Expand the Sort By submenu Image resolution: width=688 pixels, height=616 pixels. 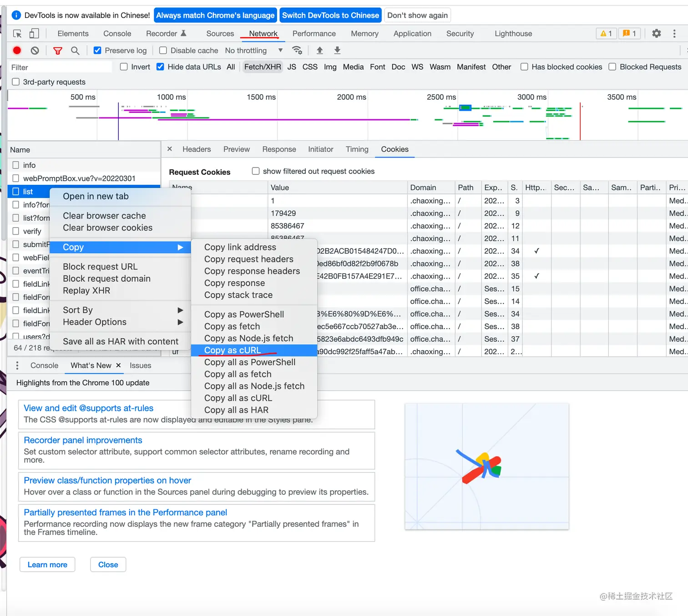tap(120, 310)
